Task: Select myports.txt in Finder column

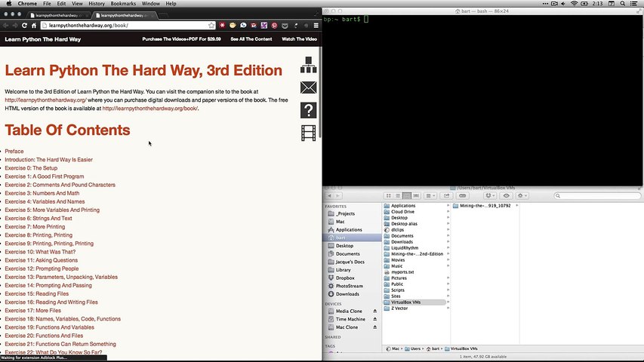Action: pyautogui.click(x=402, y=272)
